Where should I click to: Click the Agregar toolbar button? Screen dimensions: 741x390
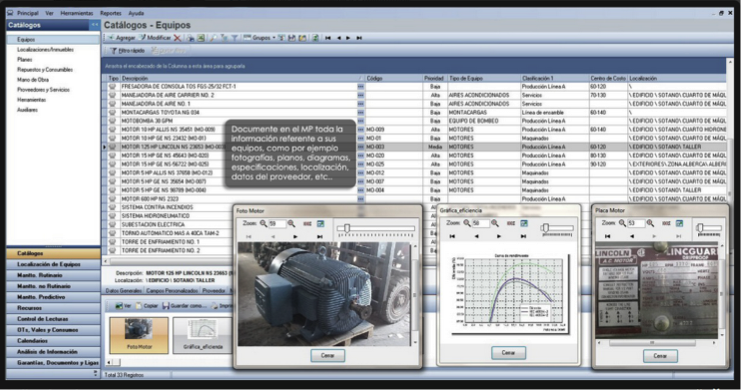tap(121, 38)
